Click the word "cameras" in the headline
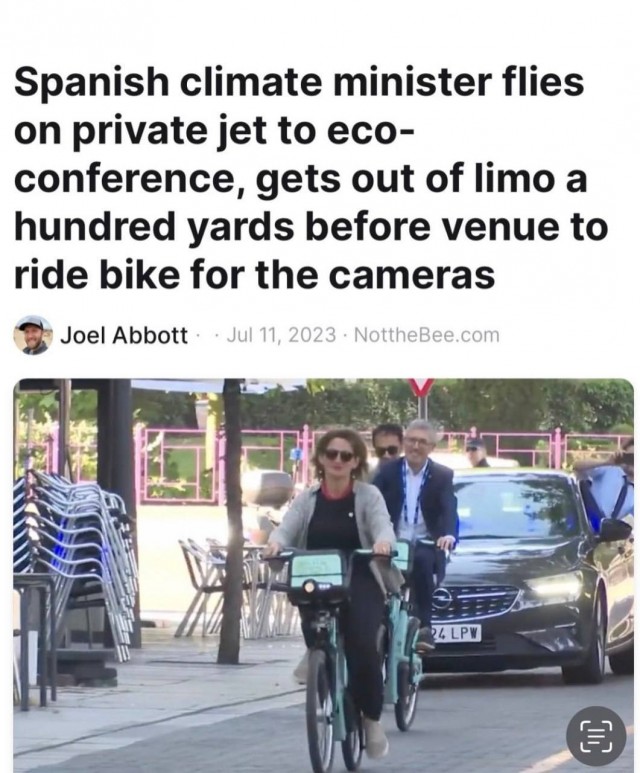 [411, 275]
